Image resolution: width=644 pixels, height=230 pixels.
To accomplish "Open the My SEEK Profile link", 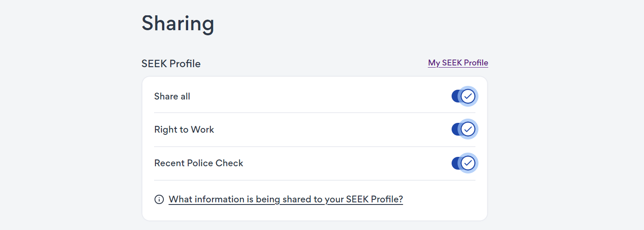I will (458, 63).
